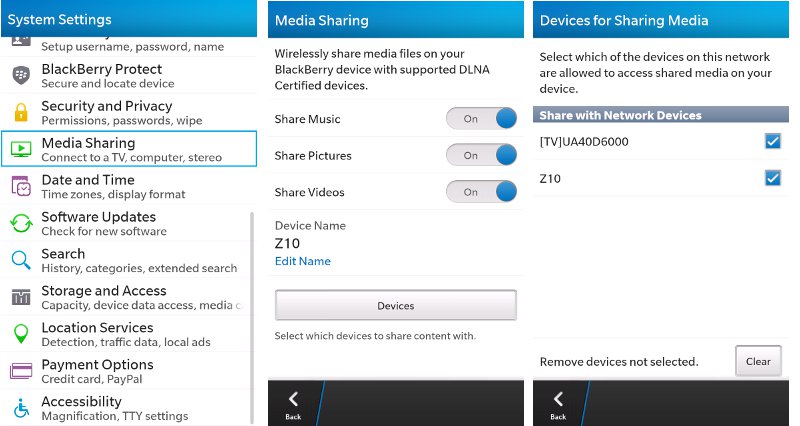Click the Software Updates refresh icon
The width and height of the screenshot is (800, 426).
tap(21, 223)
